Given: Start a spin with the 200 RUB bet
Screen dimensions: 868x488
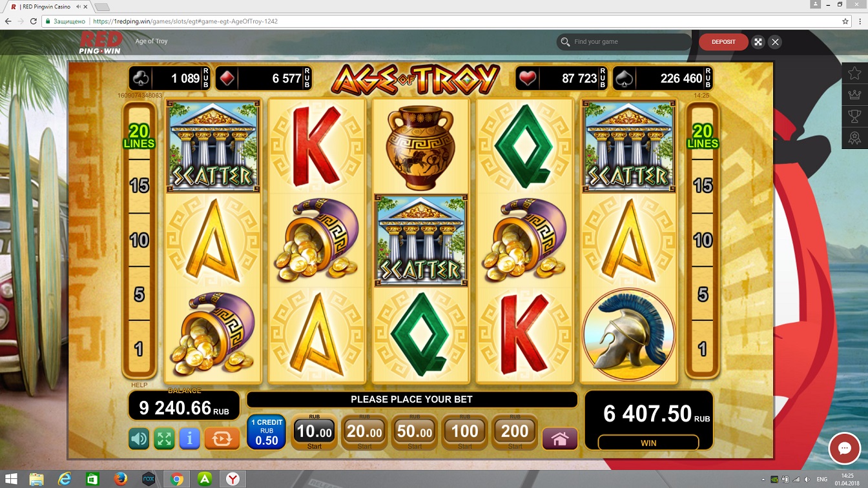Looking at the screenshot, I should pos(515,432).
